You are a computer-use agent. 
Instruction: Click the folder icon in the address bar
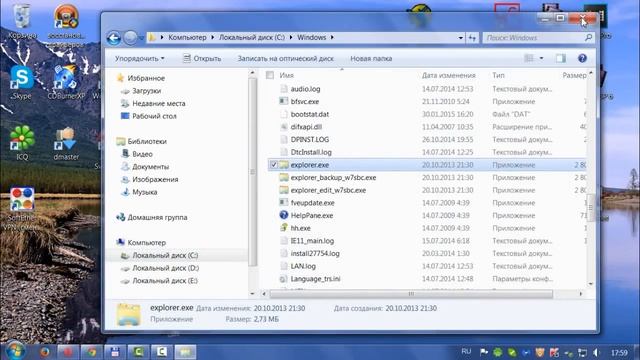click(x=152, y=38)
